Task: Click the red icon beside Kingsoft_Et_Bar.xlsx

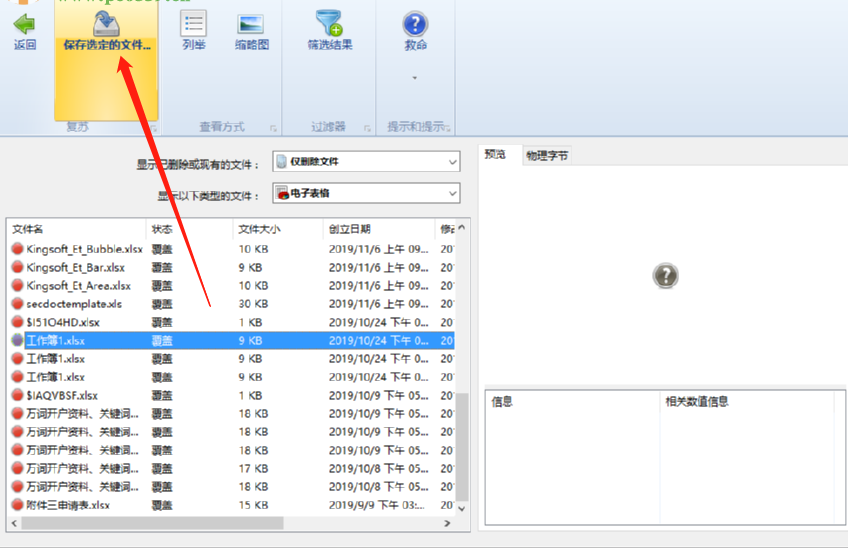Action: [x=17, y=267]
